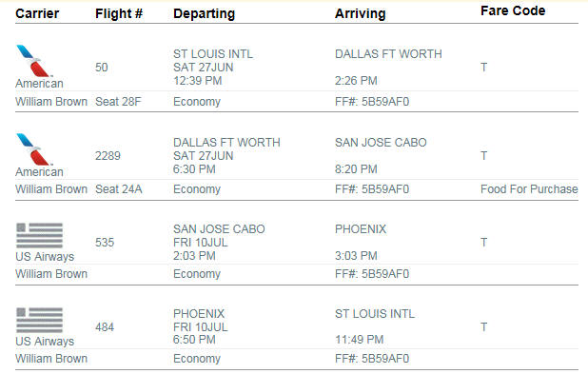The width and height of the screenshot is (588, 374).
Task: Click the Arriving column header
Action: [360, 14]
